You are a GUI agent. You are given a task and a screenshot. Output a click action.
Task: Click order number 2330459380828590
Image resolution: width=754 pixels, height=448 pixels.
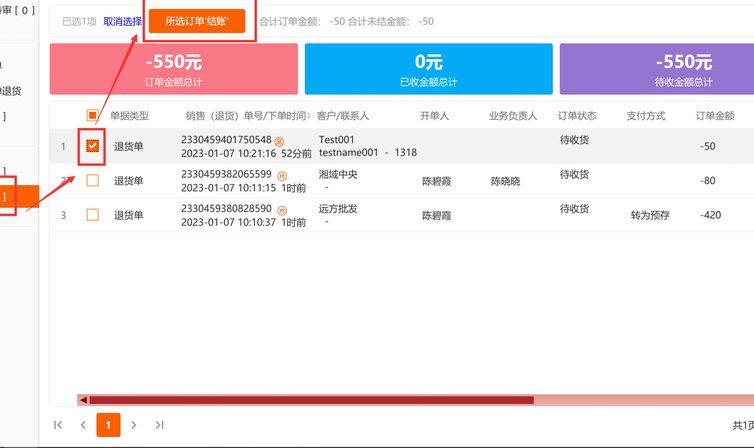(226, 209)
